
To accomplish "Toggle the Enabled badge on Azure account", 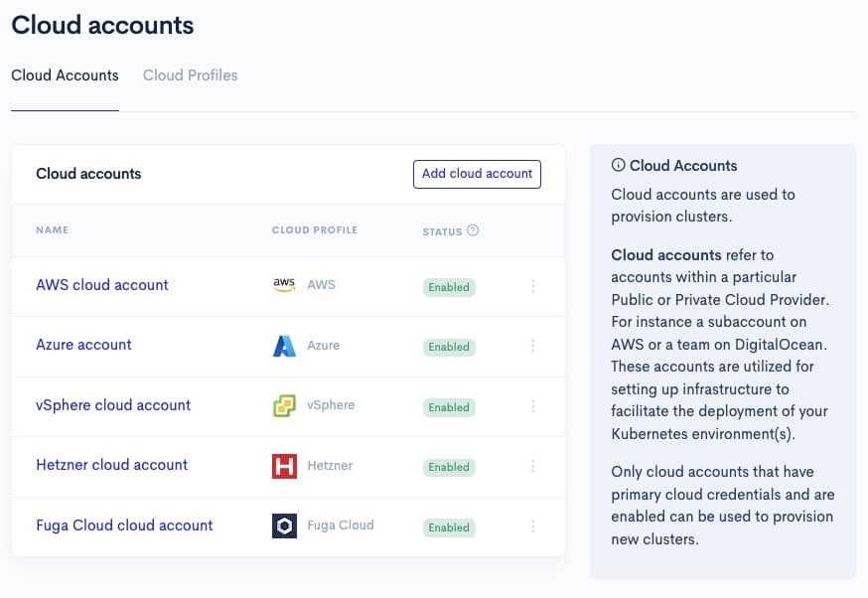I will click(x=448, y=347).
